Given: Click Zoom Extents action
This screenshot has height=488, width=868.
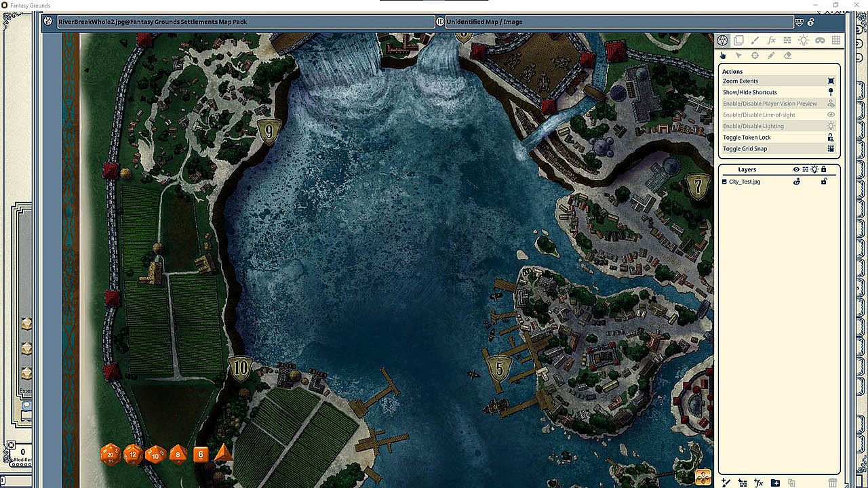Looking at the screenshot, I should click(778, 81).
